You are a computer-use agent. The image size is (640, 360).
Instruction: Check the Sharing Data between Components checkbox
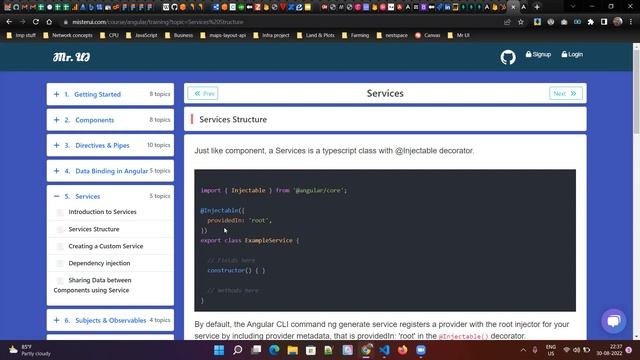60,280
